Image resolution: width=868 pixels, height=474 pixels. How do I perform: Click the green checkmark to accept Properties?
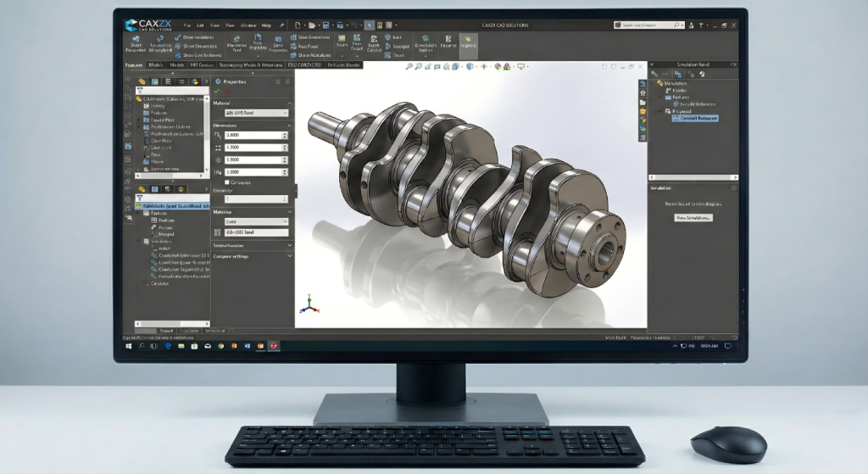pyautogui.click(x=218, y=91)
